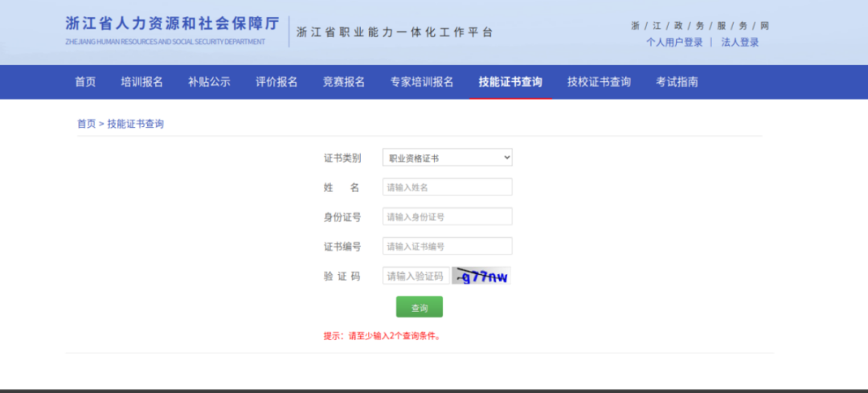Open the 首页 navigation tab
Screen dimensions: 868x393
tap(85, 82)
